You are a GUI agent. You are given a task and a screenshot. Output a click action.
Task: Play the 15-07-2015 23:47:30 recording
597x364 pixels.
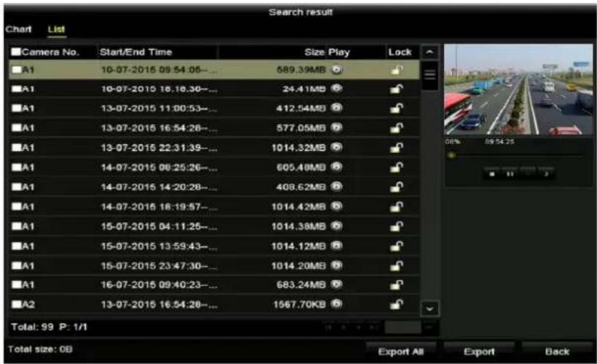(x=337, y=265)
